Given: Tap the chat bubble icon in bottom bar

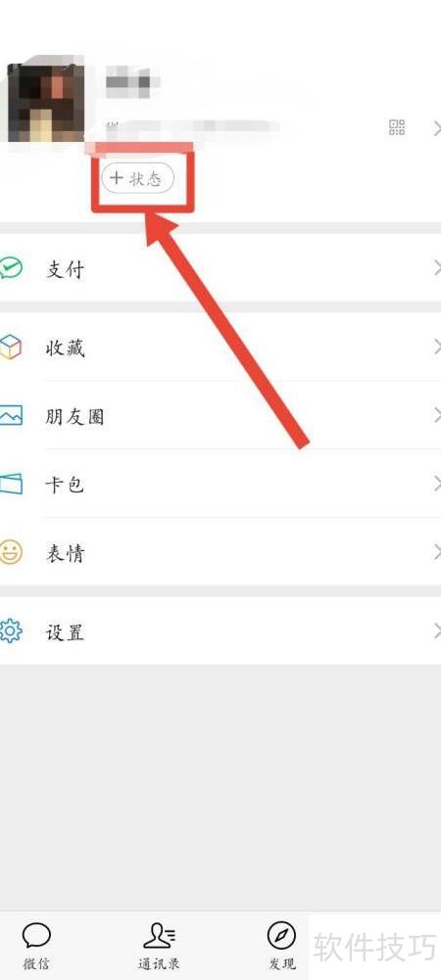Looking at the screenshot, I should click(x=36, y=936).
